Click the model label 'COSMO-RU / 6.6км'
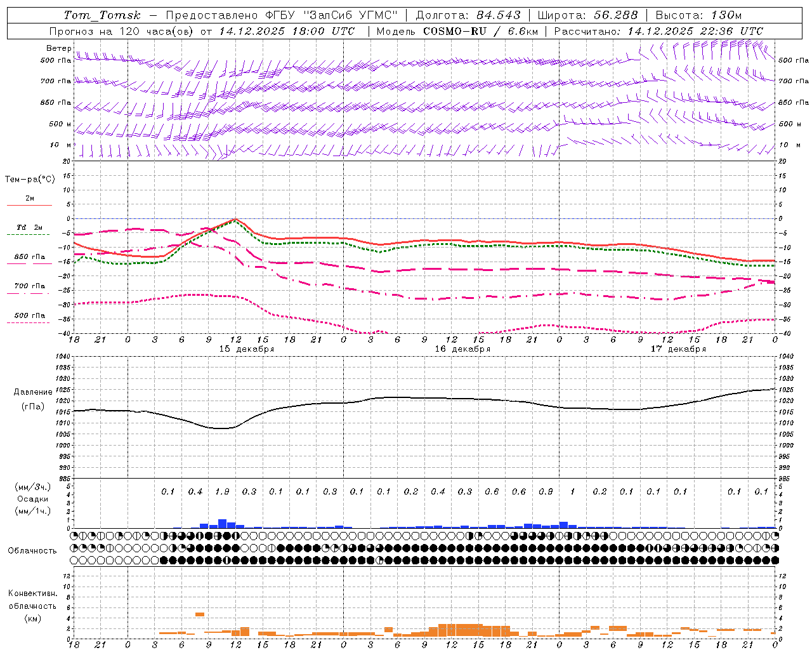The width and height of the screenshot is (812, 650). coord(480,31)
